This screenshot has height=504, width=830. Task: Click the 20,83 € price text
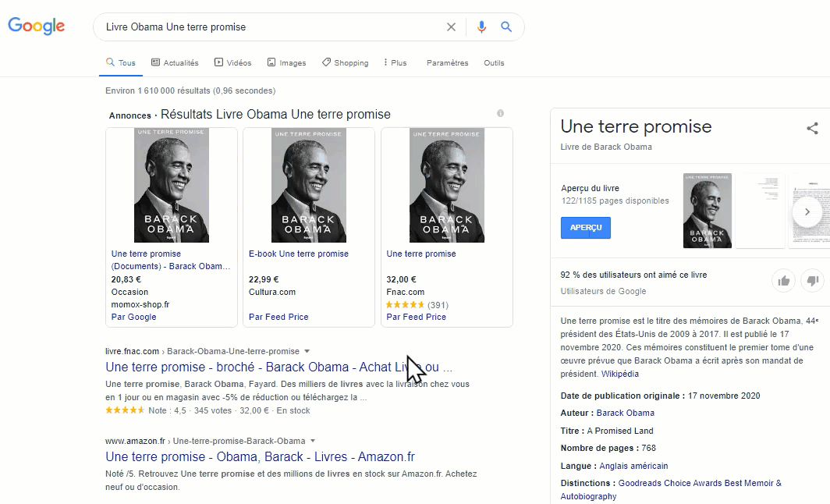click(126, 279)
